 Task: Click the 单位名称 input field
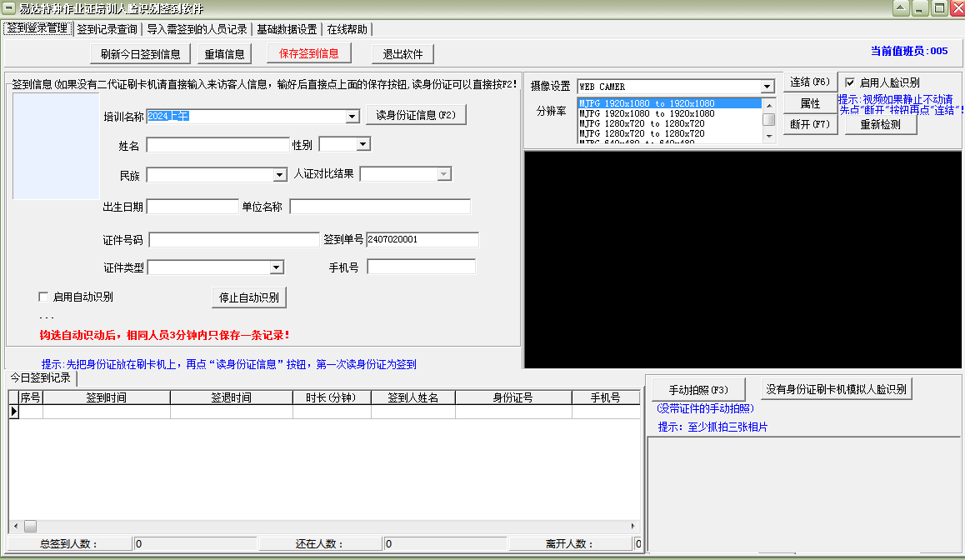[x=380, y=207]
